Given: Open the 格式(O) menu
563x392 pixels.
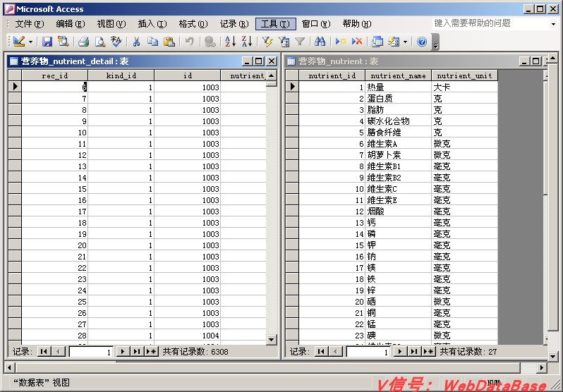Looking at the screenshot, I should tap(193, 24).
